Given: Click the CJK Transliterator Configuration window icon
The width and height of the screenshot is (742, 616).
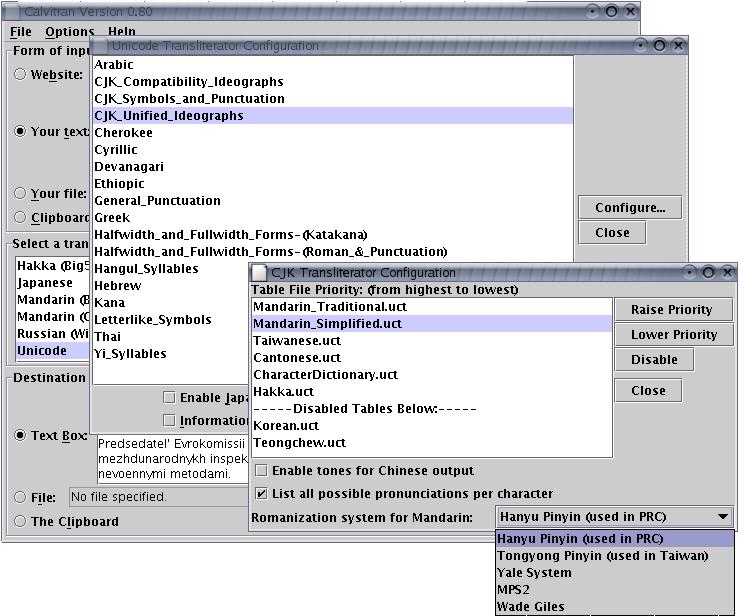Looking at the screenshot, I should pos(259,273).
